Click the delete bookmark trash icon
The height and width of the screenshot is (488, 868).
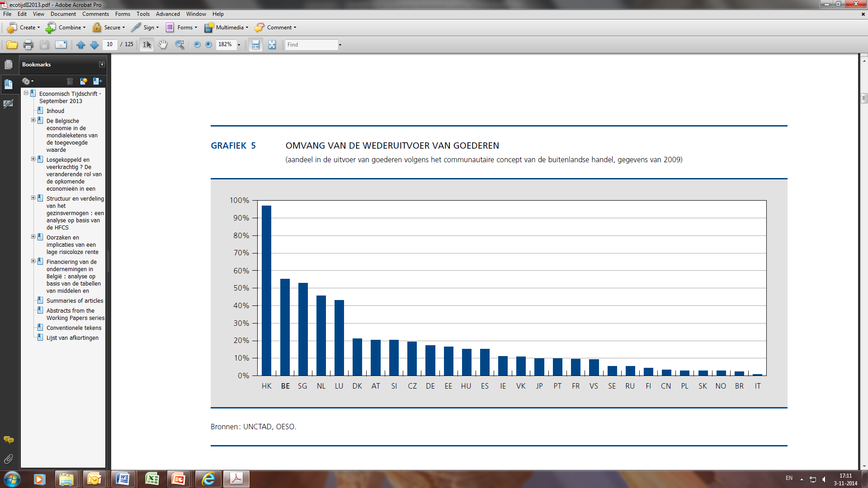coord(70,81)
